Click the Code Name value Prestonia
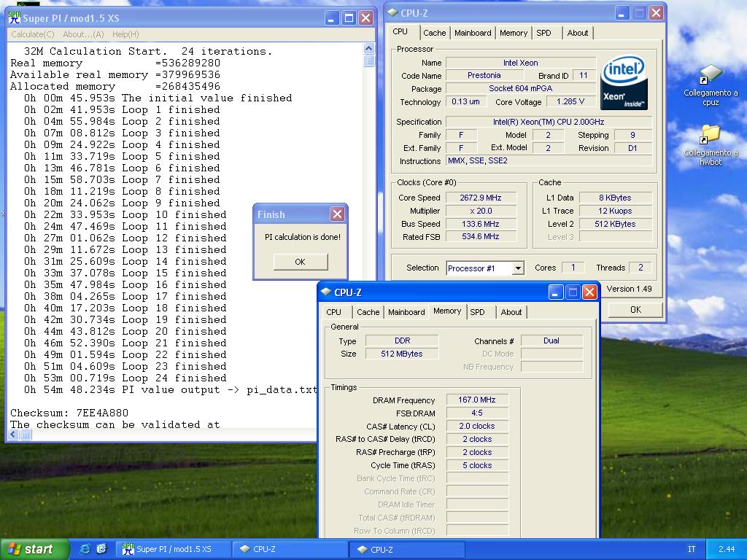The image size is (747, 560). pyautogui.click(x=484, y=75)
